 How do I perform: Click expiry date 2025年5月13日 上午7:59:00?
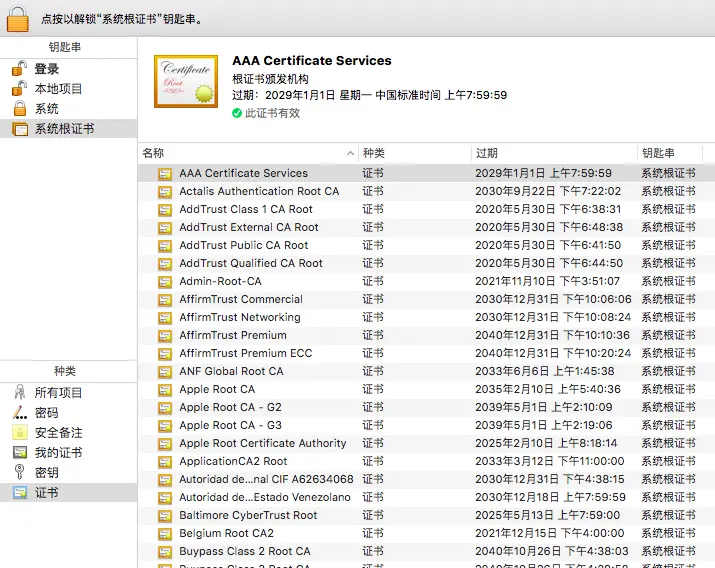[547, 515]
